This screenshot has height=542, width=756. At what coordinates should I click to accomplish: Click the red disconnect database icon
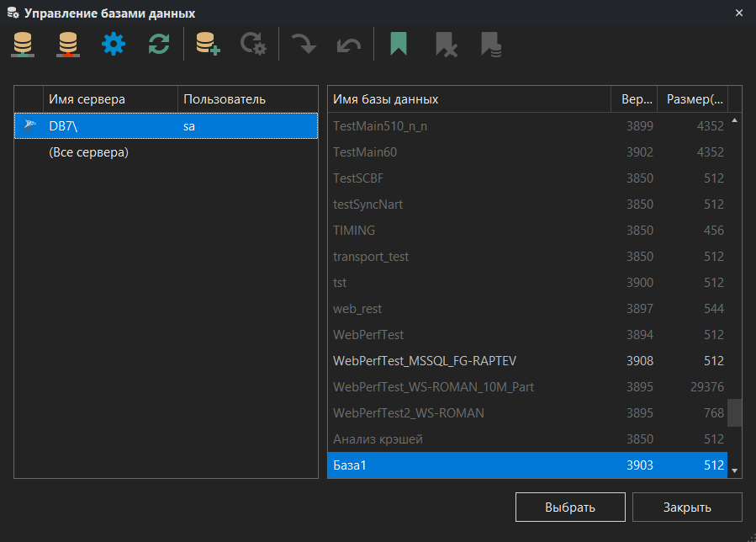tap(67, 43)
